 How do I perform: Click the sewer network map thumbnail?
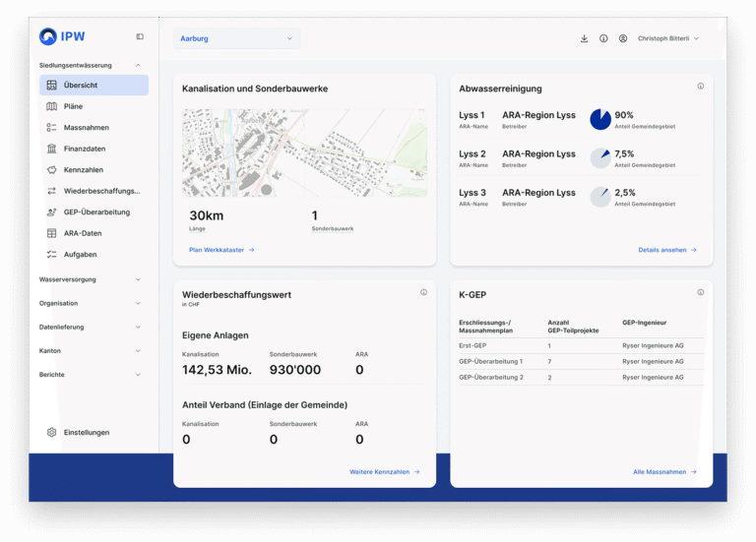[304, 152]
